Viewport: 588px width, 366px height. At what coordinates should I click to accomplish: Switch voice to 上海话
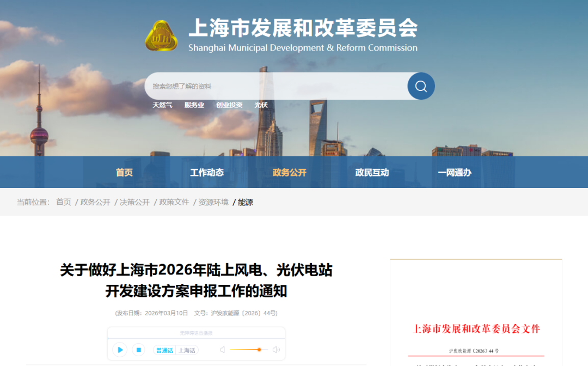(x=187, y=350)
